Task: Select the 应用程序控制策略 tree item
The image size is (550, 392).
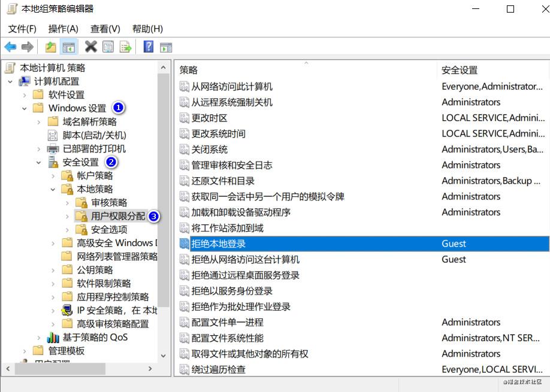Action: (x=113, y=297)
